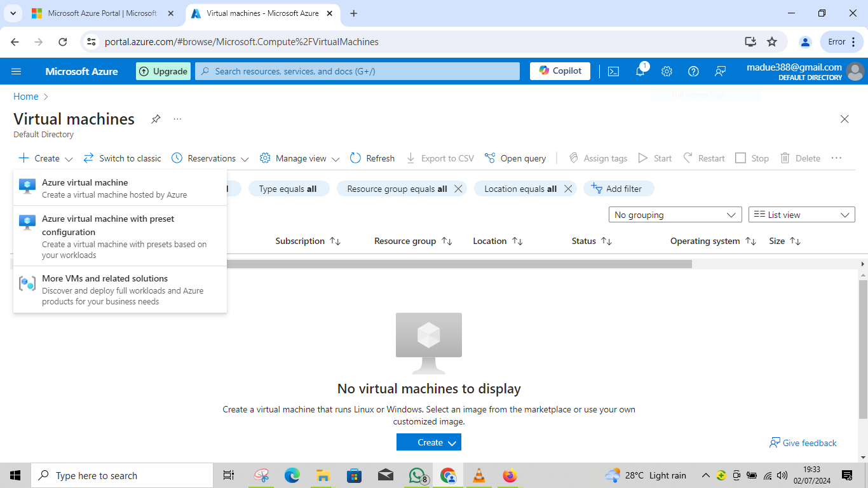
Task: Reload the page in browser
Action: pyautogui.click(x=62, y=42)
